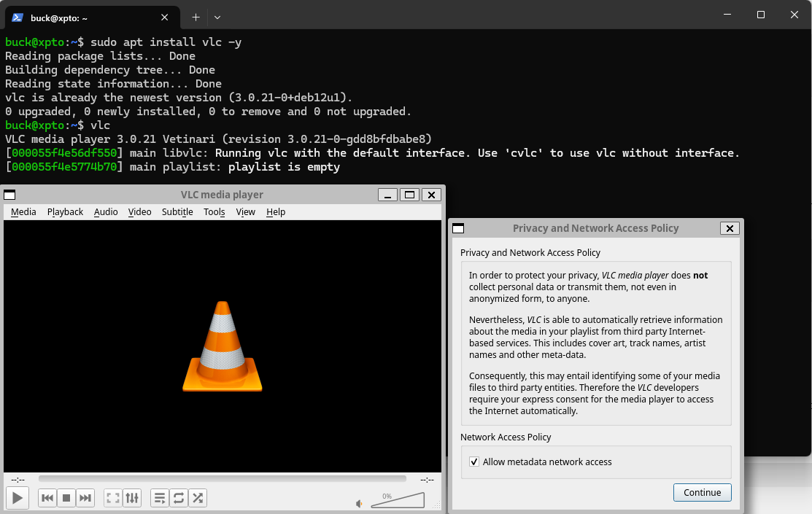Expand the Tools menu

(x=214, y=212)
